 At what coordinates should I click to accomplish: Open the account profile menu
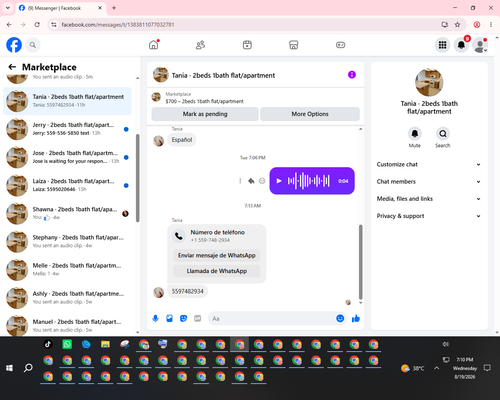click(480, 45)
